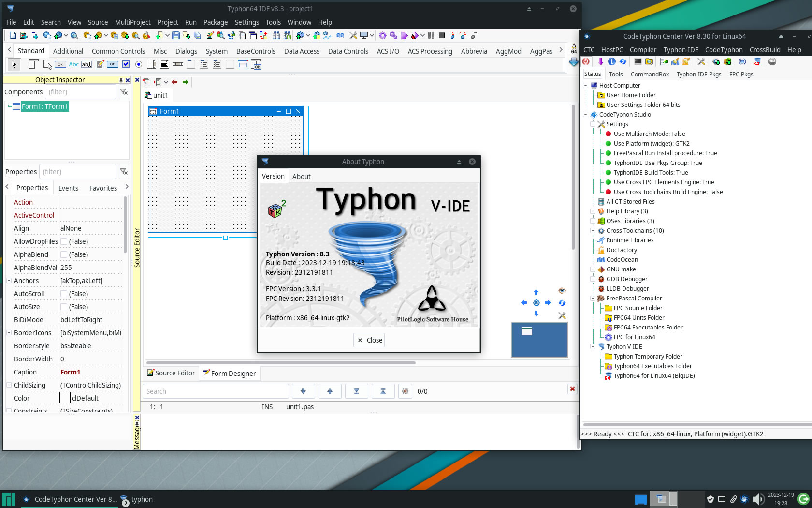Click the red close search bar button
This screenshot has height=508, width=812.
click(x=572, y=389)
